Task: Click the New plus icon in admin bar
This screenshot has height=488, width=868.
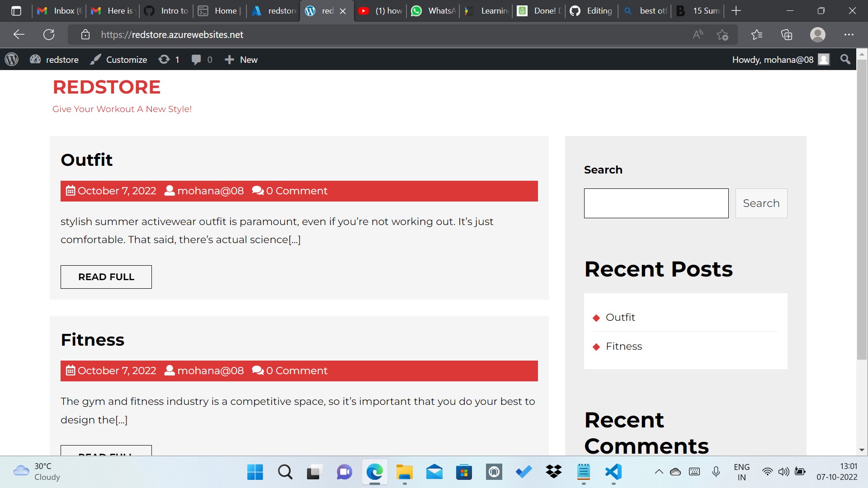Action: click(x=230, y=59)
